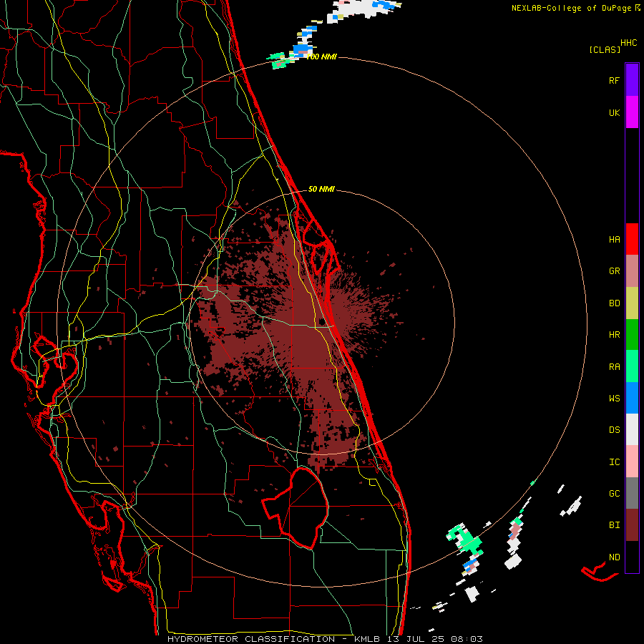Image resolution: width=644 pixels, height=644 pixels.
Task: Click the ND black legend swatch
Action: coord(632,557)
